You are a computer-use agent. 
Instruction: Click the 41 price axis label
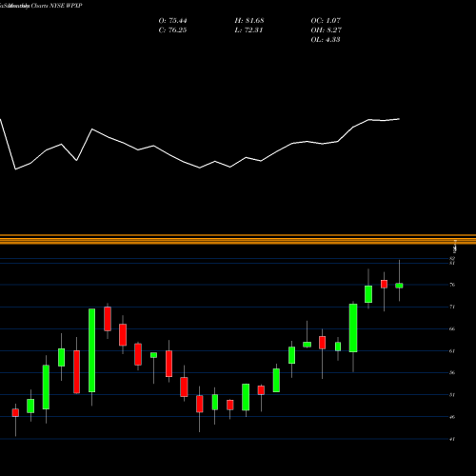tap(452, 439)
